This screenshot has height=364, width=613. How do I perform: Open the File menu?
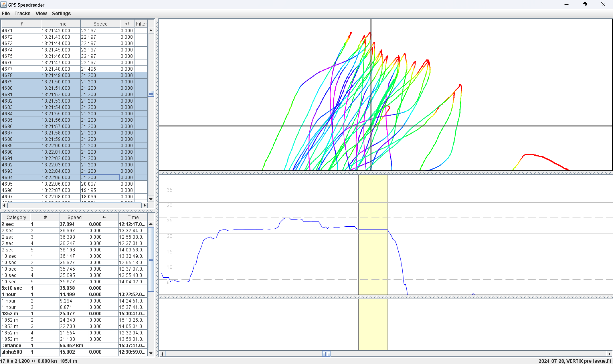point(6,14)
